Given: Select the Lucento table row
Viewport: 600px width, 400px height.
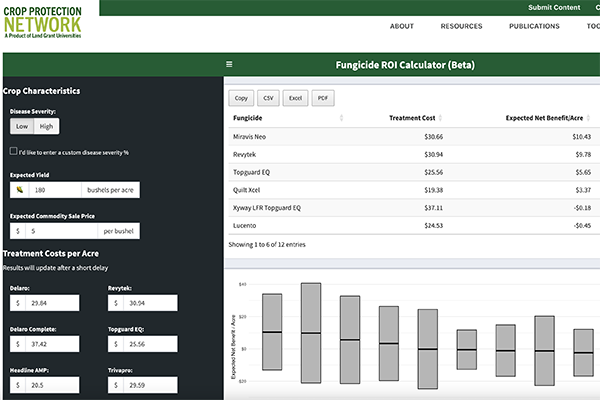Looking at the screenshot, I should coord(414,225).
